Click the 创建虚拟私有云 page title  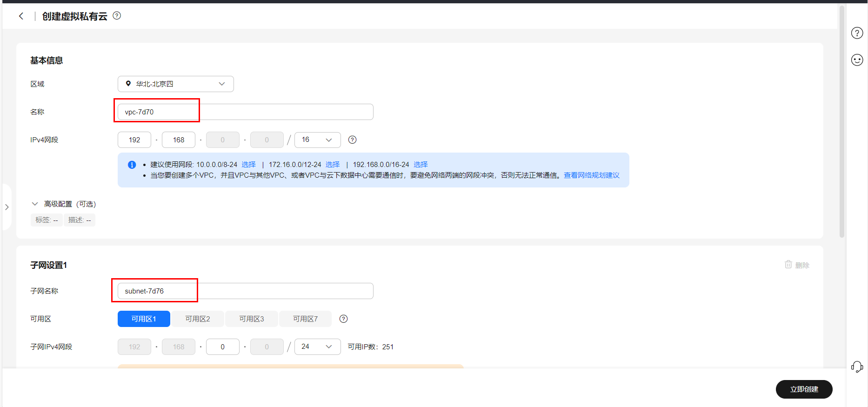click(75, 16)
